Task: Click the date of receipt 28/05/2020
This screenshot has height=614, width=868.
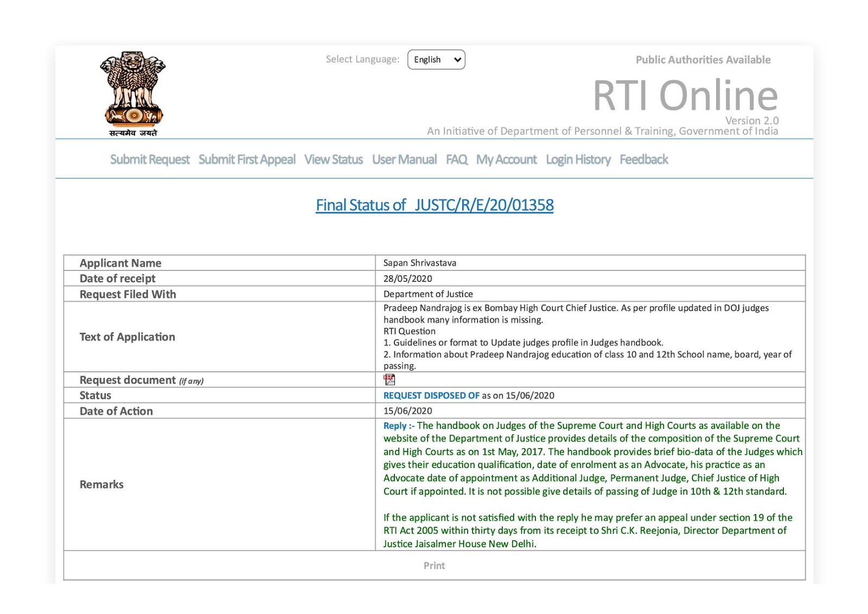Action: (x=408, y=278)
